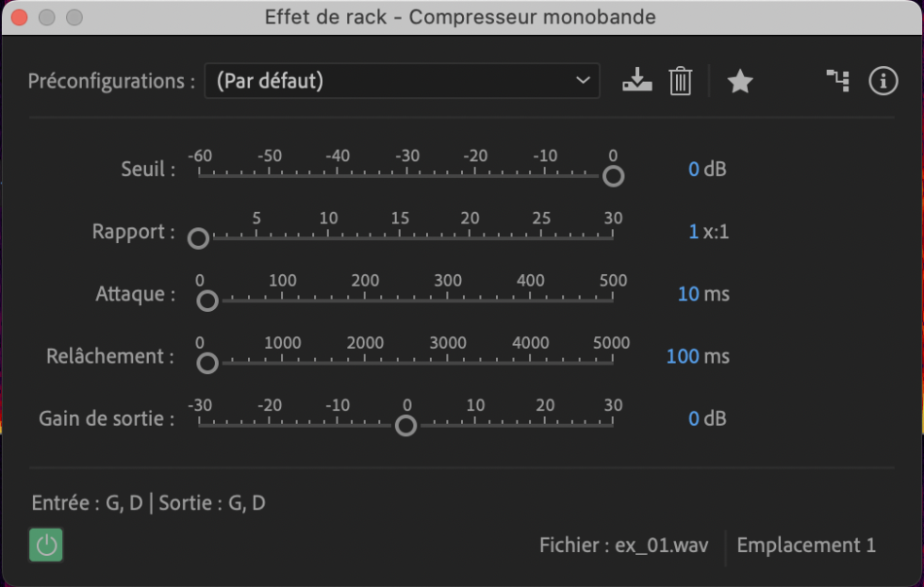Open the channel routing map icon

point(838,81)
